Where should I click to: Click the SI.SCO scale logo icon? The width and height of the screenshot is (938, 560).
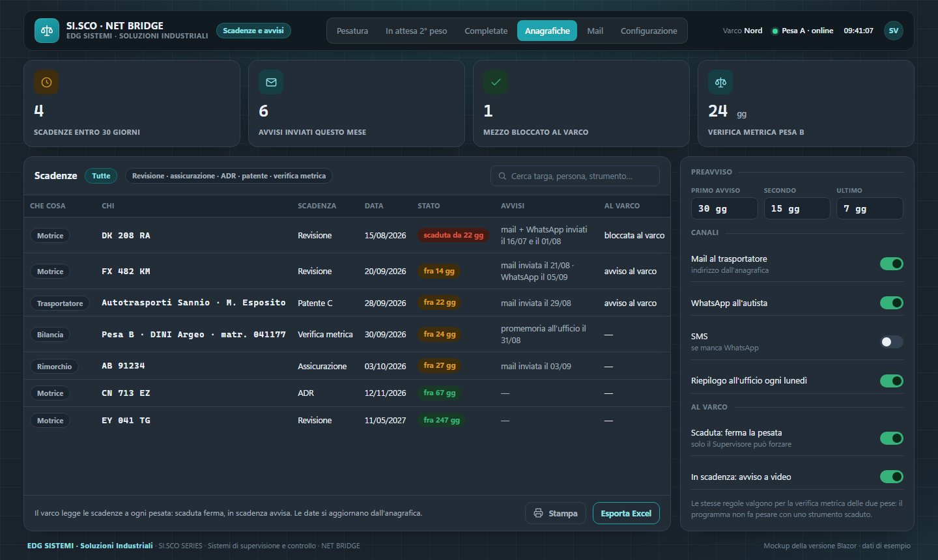(47, 31)
